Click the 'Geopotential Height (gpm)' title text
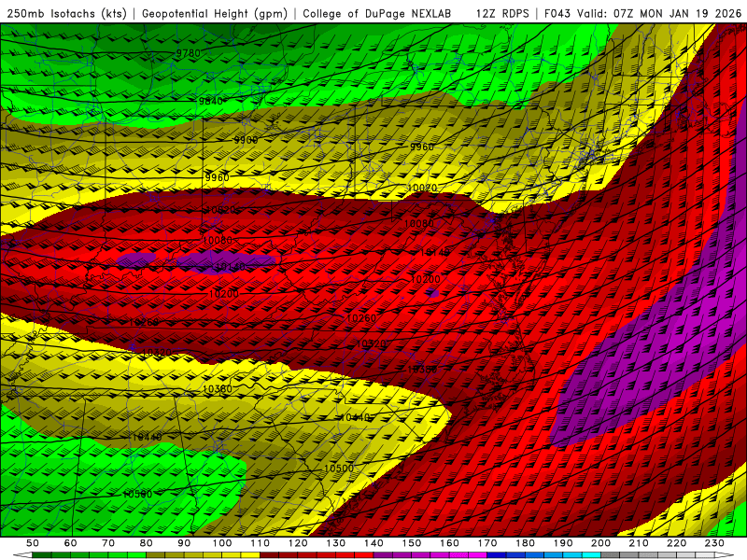 click(215, 14)
